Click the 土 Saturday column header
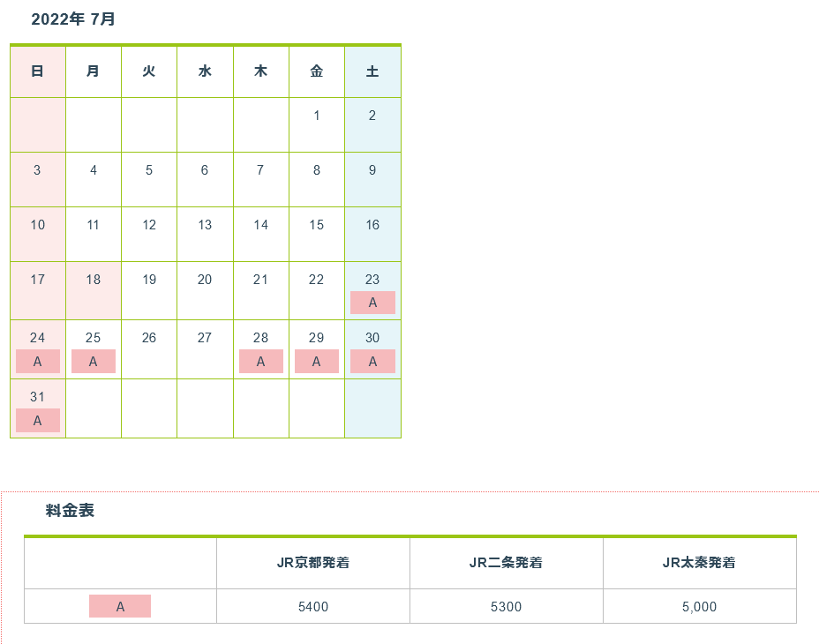The height and width of the screenshot is (644, 819). click(x=372, y=71)
